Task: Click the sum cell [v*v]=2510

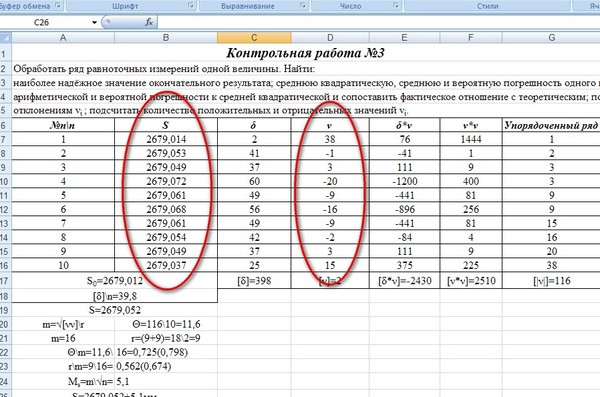Action: point(471,281)
